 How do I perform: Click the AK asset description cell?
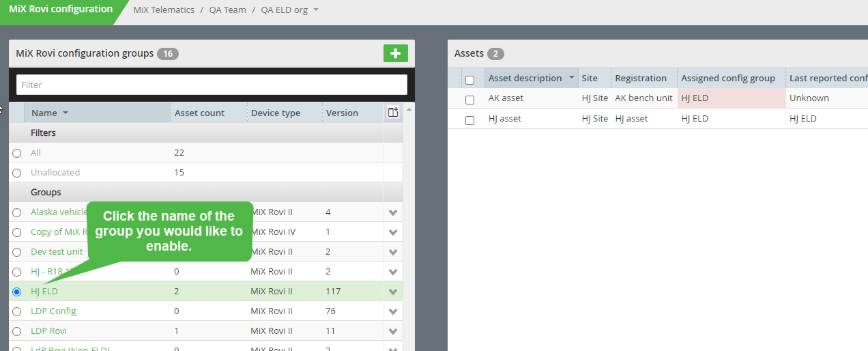506,98
